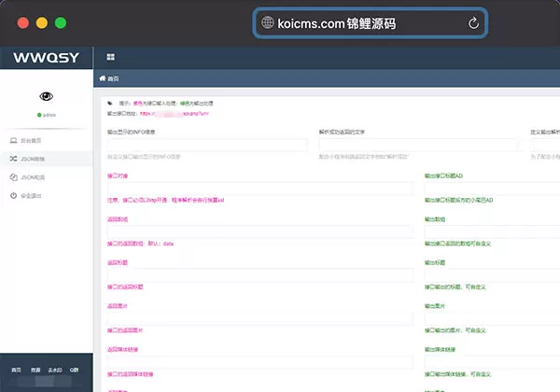Click the reload icon in the address bar

(473, 23)
